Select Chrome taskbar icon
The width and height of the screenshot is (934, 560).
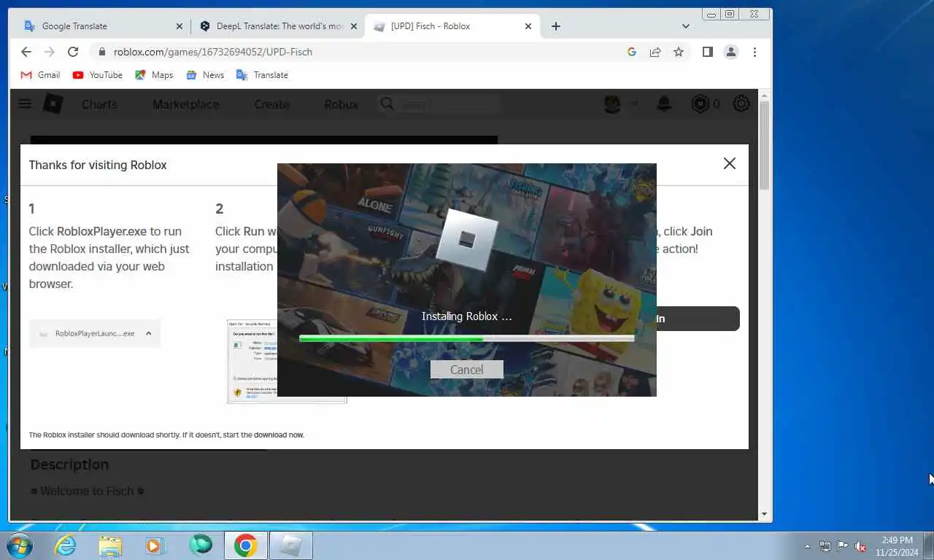click(246, 545)
